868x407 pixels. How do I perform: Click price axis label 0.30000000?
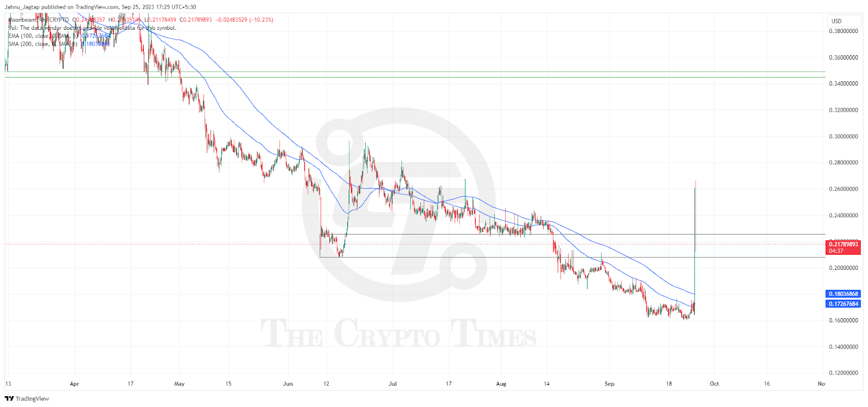coord(844,137)
